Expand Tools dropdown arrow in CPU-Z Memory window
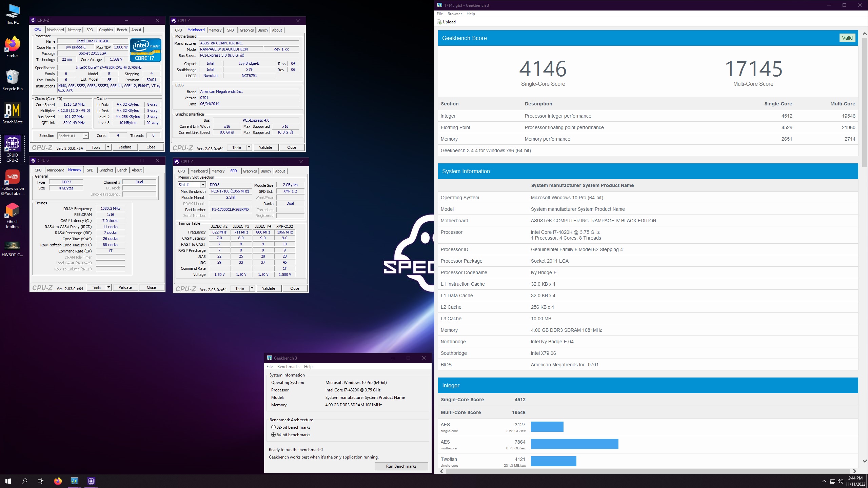Viewport: 868px width, 488px height. tap(108, 287)
